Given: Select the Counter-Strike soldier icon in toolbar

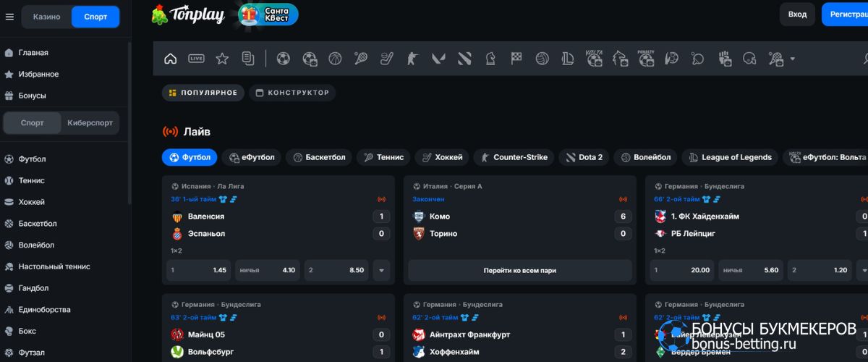Looking at the screenshot, I should tap(412, 59).
